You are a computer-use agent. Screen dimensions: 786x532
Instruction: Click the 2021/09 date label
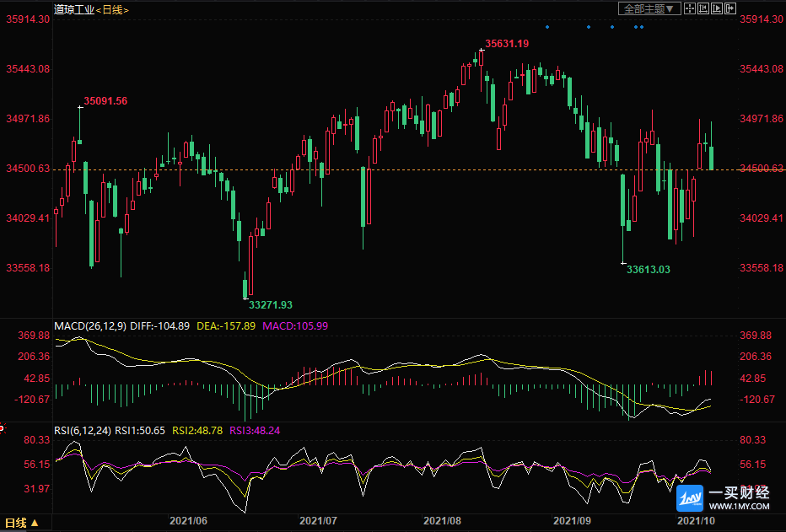(572, 521)
